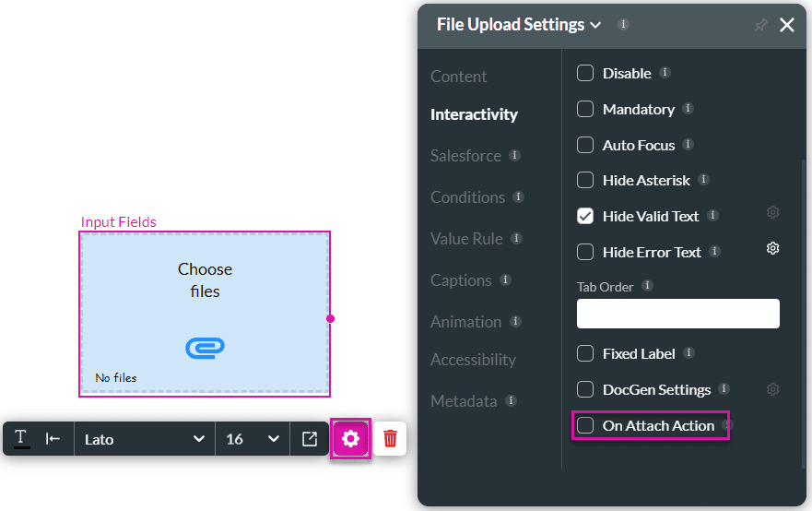
Task: Tick the Hide Asterisk checkbox
Action: pyautogui.click(x=585, y=180)
